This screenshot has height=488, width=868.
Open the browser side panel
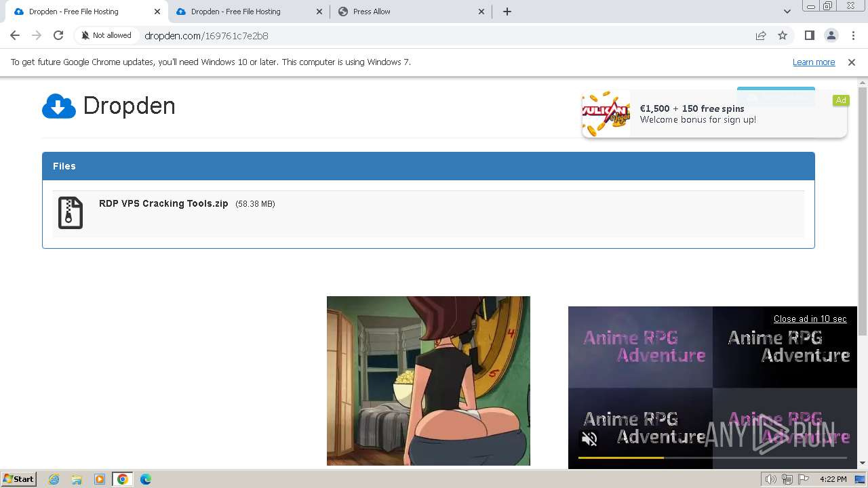(x=809, y=35)
